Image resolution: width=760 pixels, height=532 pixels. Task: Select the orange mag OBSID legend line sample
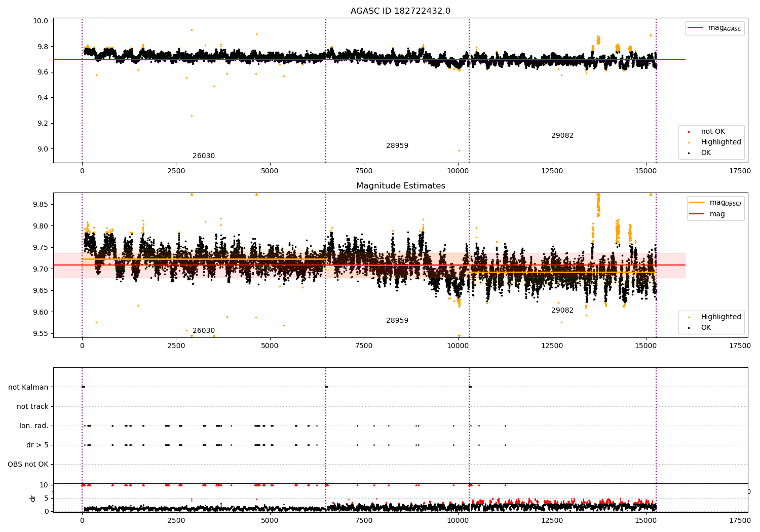697,203
